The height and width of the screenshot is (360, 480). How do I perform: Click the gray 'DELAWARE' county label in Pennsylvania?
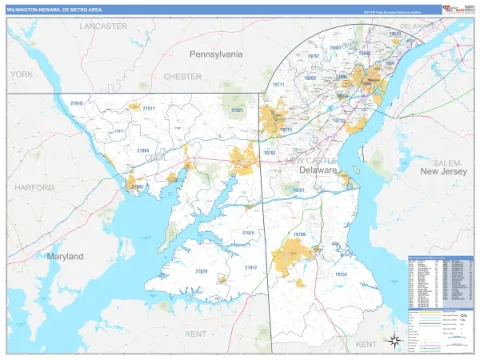(x=417, y=26)
